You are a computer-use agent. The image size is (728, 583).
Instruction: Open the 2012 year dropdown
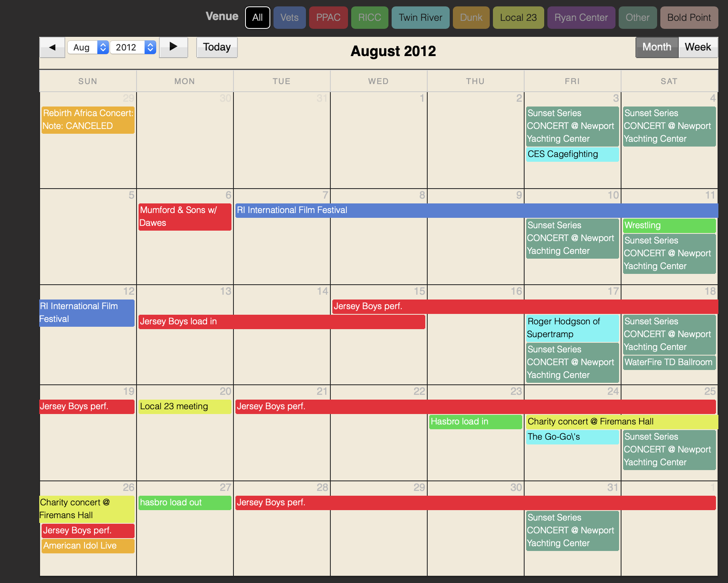(x=133, y=47)
